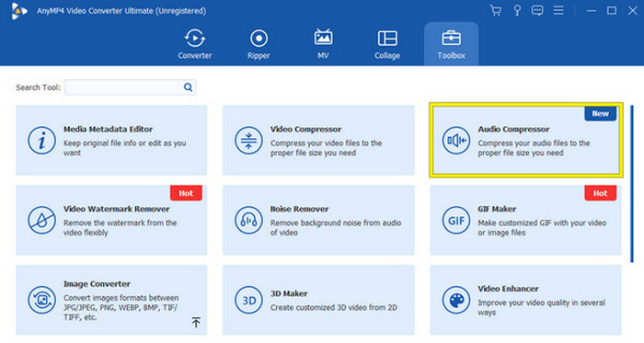This screenshot has height=343, width=644.
Task: Click the Media Metadata Editor info icon
Action: (41, 141)
